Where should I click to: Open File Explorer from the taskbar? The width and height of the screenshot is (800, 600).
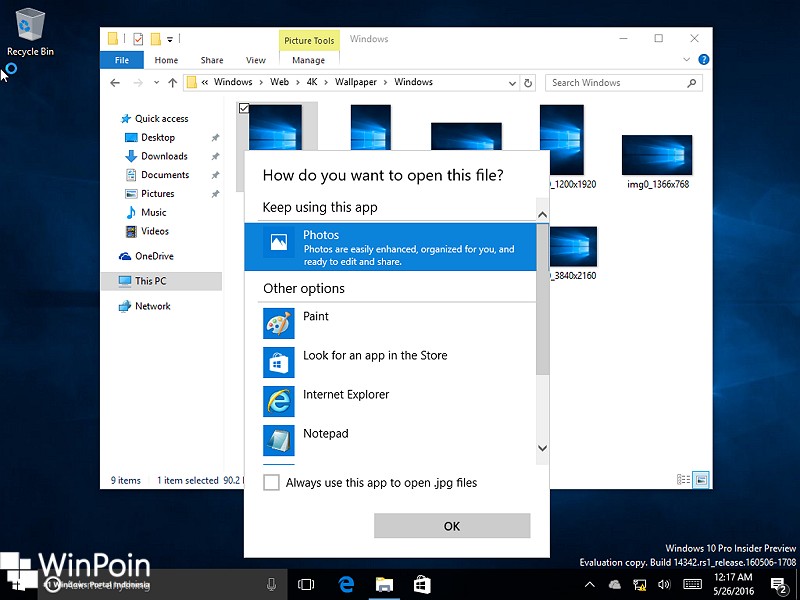pyautogui.click(x=384, y=584)
